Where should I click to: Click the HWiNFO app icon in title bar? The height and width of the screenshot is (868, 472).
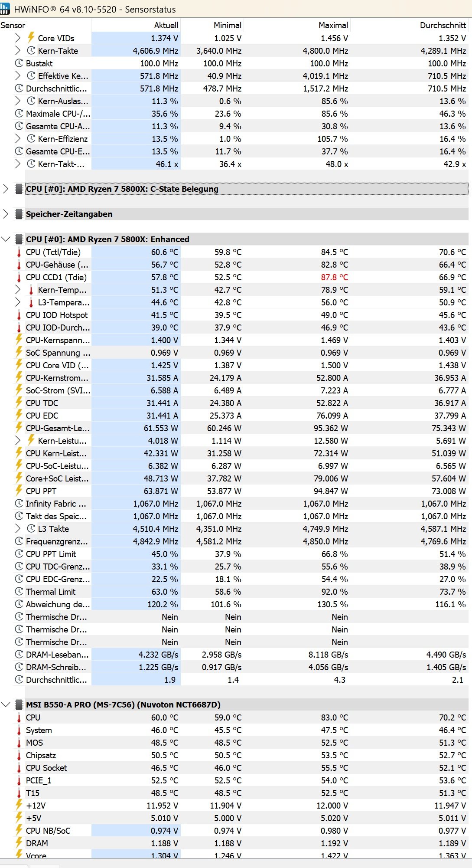pos(5,9)
